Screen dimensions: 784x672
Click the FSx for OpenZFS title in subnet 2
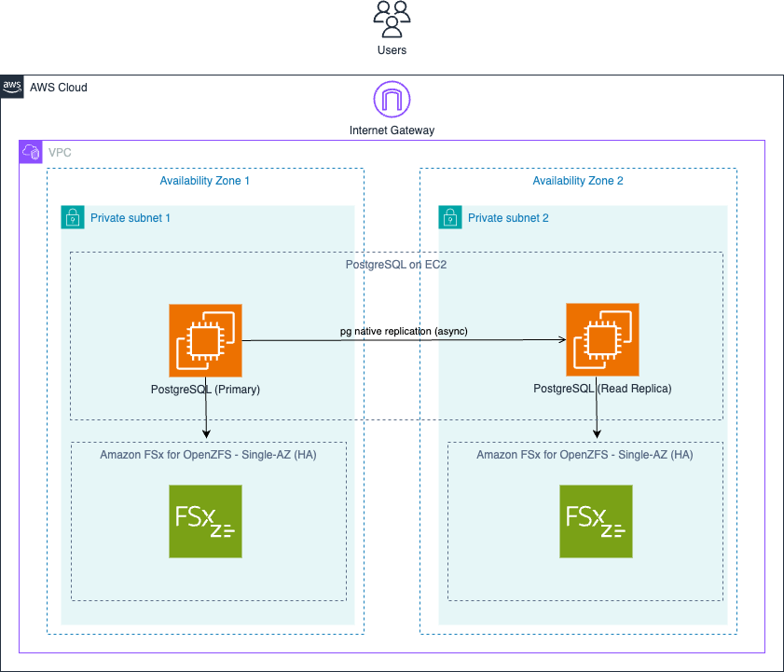585,455
